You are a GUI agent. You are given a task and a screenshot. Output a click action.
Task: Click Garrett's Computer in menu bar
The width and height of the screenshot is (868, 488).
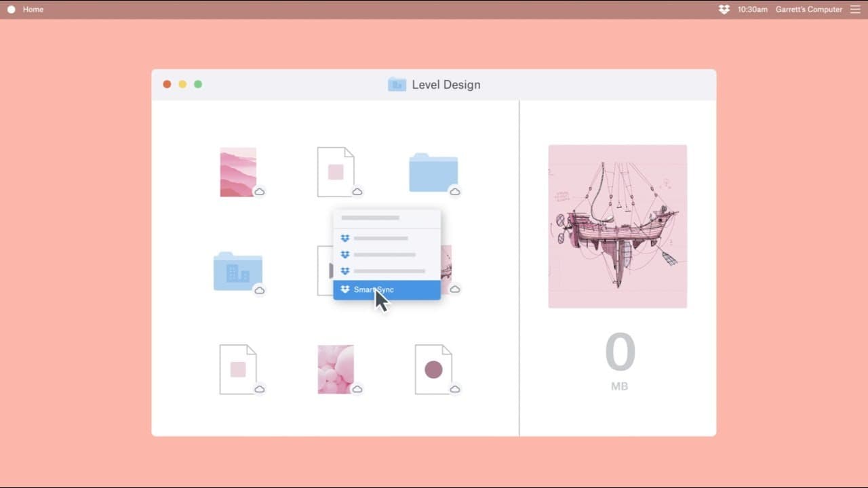click(809, 9)
